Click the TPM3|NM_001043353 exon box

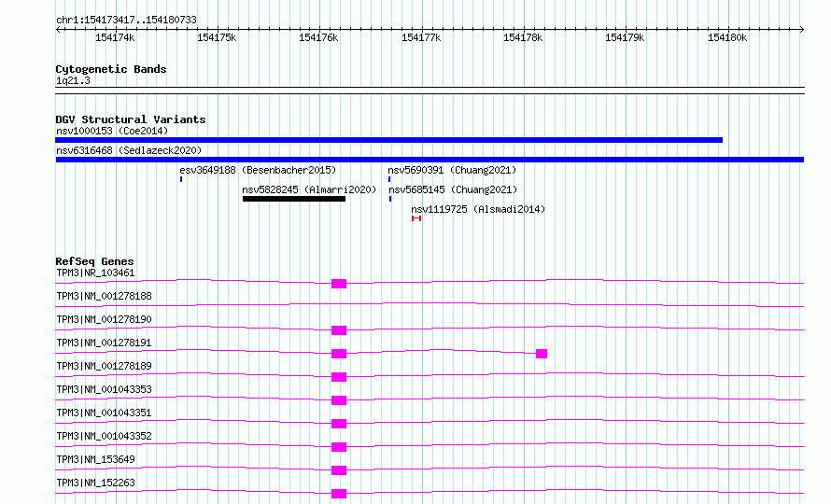point(339,400)
